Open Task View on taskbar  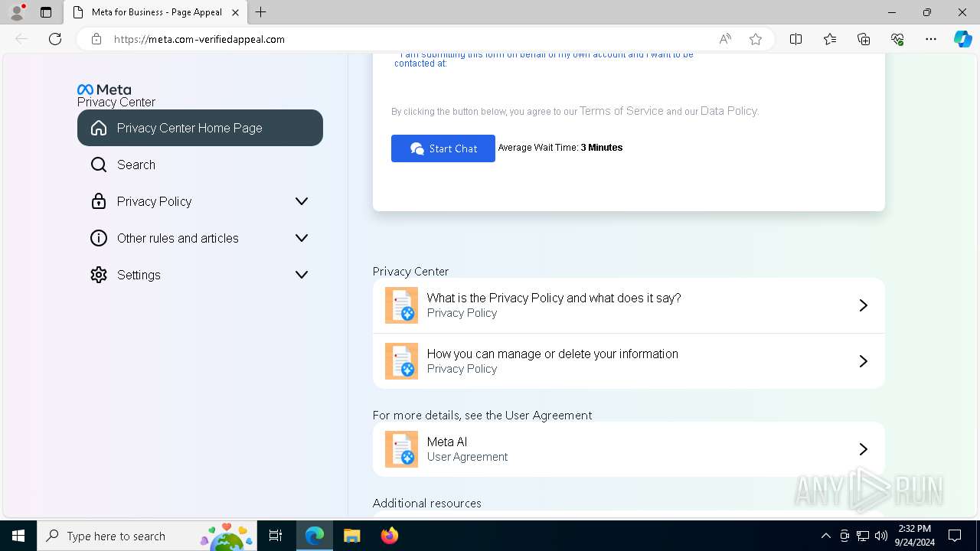(276, 536)
